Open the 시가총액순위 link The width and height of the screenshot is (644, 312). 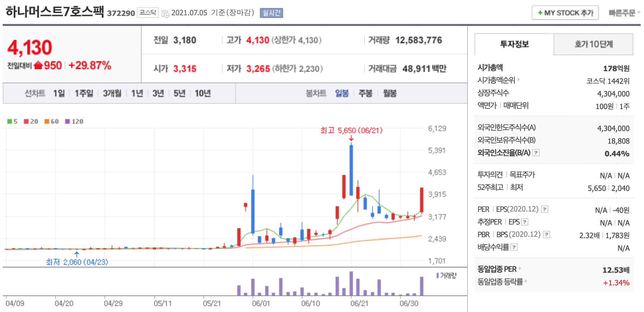click(x=498, y=80)
